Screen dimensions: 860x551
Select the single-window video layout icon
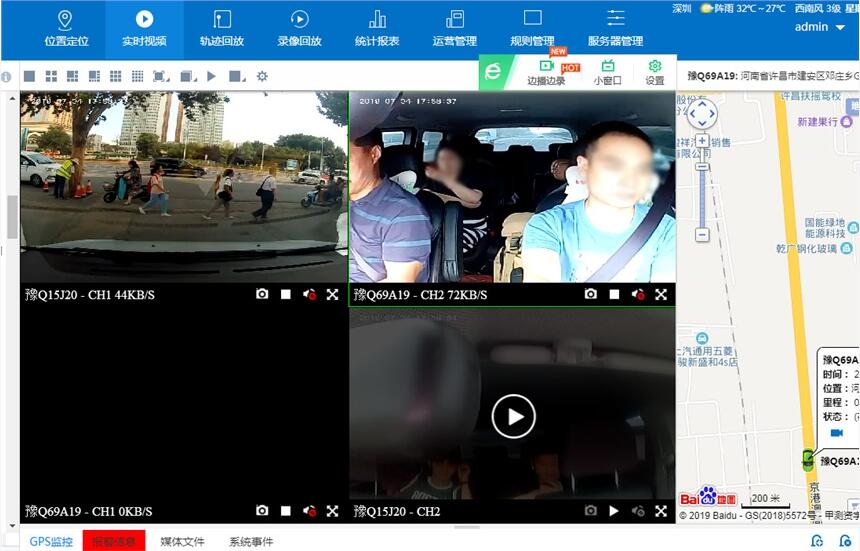pos(29,76)
